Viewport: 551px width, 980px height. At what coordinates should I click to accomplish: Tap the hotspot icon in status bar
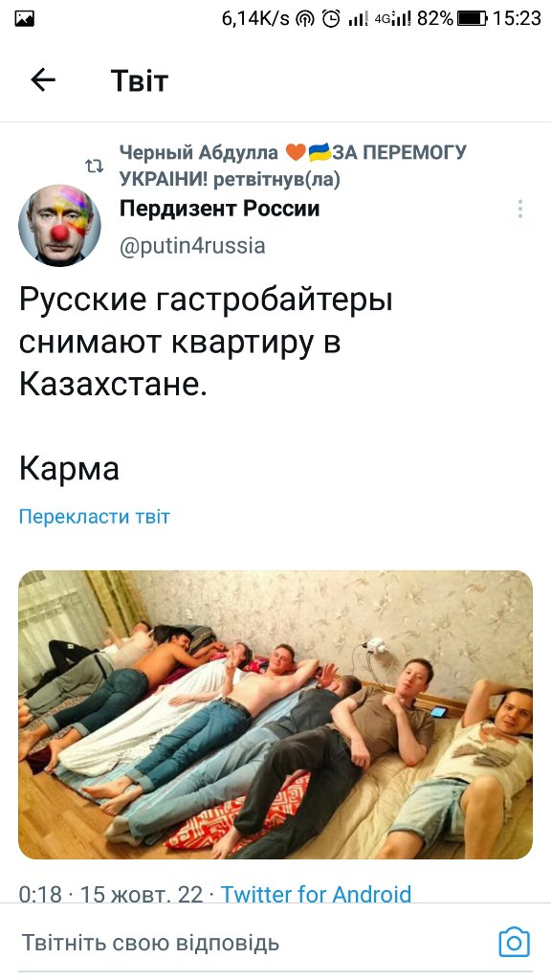(305, 19)
